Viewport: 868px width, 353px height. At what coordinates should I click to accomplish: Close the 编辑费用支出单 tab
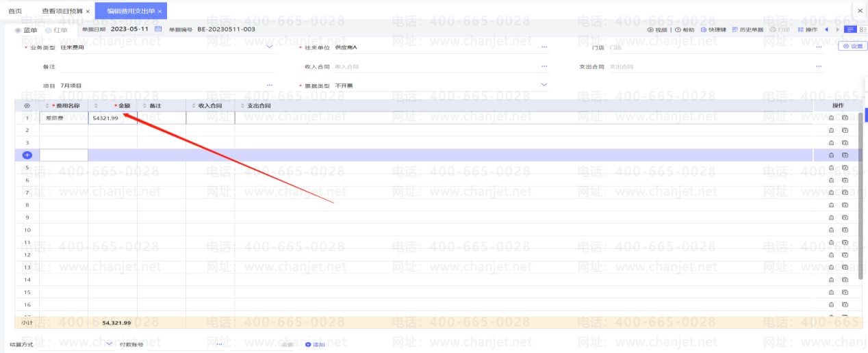pyautogui.click(x=159, y=12)
